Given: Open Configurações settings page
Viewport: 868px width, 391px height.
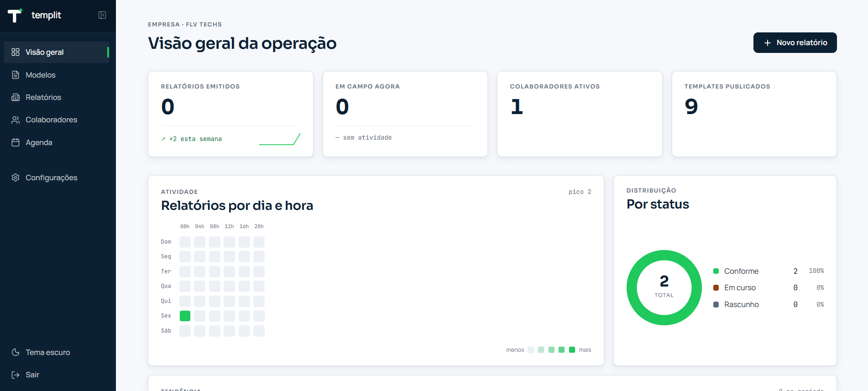Looking at the screenshot, I should pyautogui.click(x=57, y=177).
